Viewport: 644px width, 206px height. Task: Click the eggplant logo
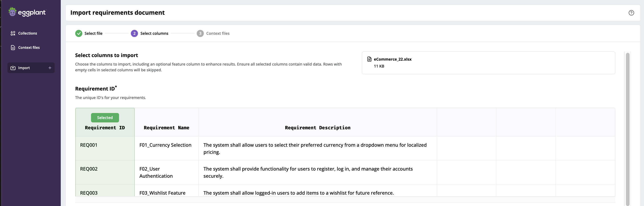click(x=27, y=12)
